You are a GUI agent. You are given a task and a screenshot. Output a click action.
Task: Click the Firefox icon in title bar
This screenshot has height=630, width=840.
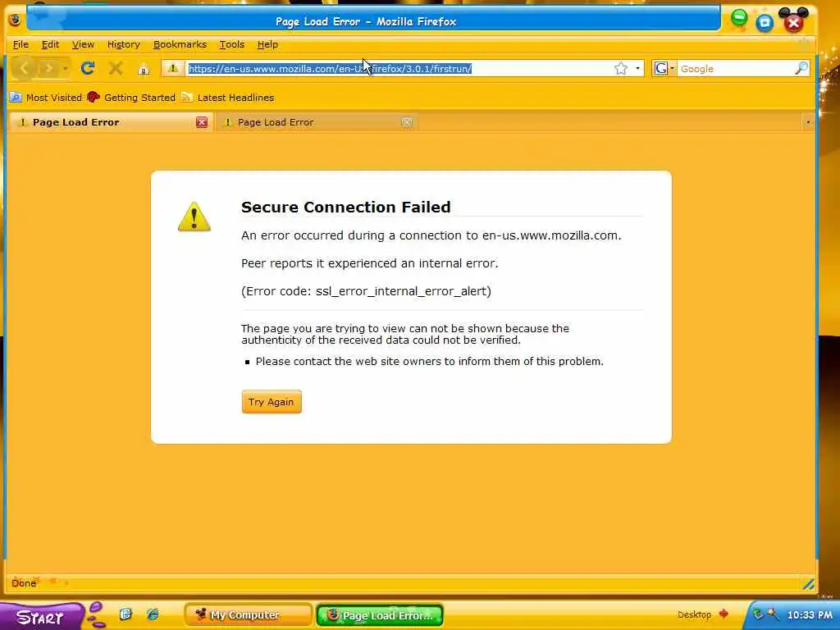pyautogui.click(x=15, y=20)
